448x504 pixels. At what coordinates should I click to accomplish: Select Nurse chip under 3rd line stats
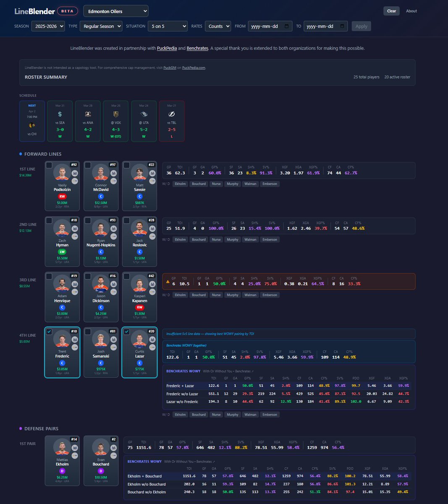click(x=216, y=295)
